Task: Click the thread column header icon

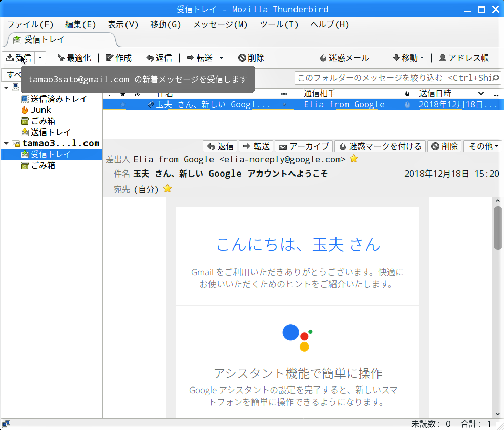Action: coord(110,94)
